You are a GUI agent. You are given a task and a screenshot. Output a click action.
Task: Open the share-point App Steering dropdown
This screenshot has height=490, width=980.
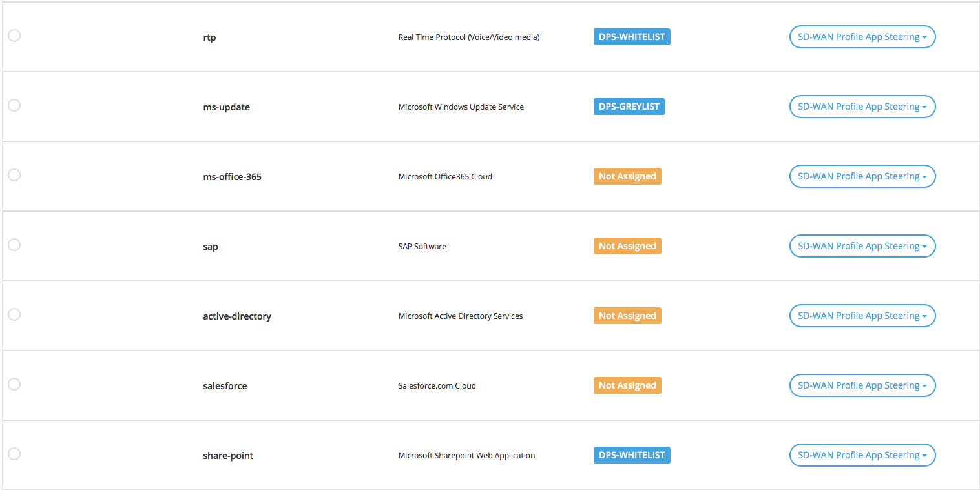click(x=862, y=455)
